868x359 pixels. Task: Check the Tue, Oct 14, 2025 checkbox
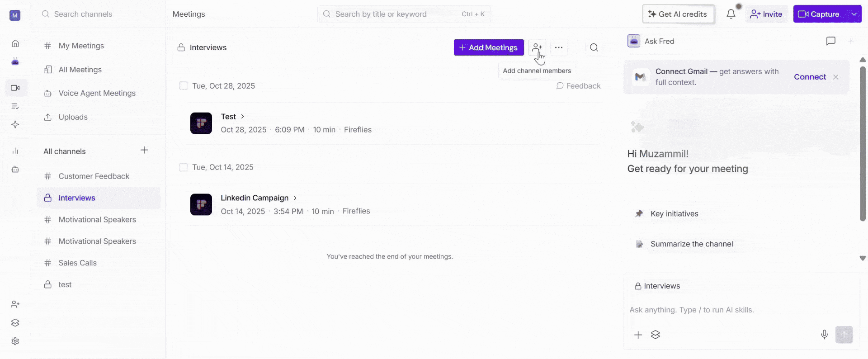[183, 167]
